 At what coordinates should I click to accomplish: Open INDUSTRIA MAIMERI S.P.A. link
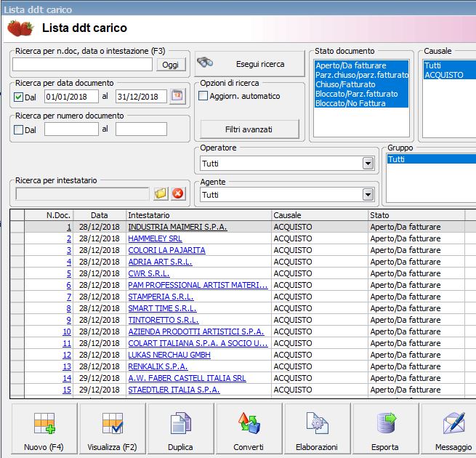click(177, 227)
